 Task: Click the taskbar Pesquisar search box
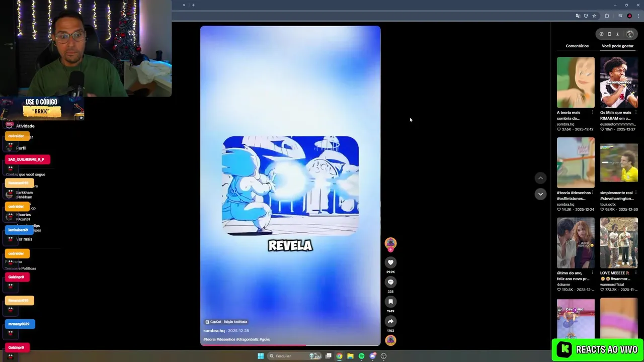(x=295, y=356)
